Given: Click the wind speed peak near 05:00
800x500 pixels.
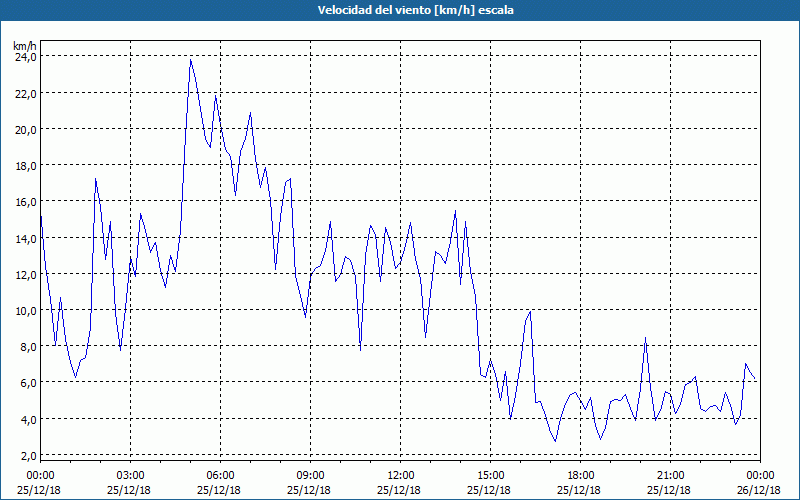Looking at the screenshot, I should click(190, 60).
